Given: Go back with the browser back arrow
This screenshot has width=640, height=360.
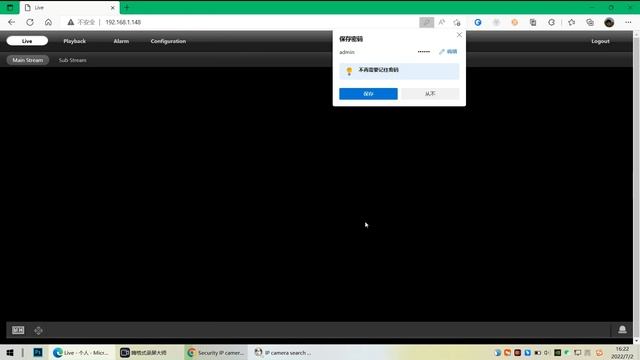Looking at the screenshot, I should [11, 22].
